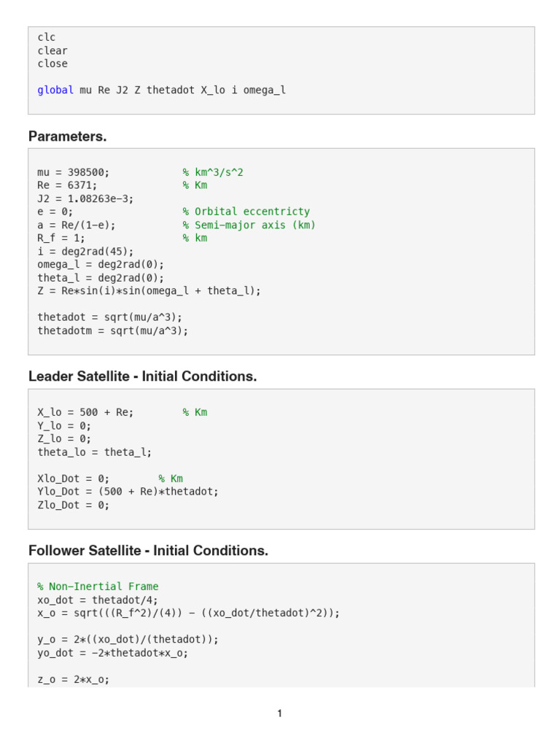The image size is (560, 747).
Task: Click the "J2 = 1.08263e-3;" line
Action: click(x=86, y=198)
